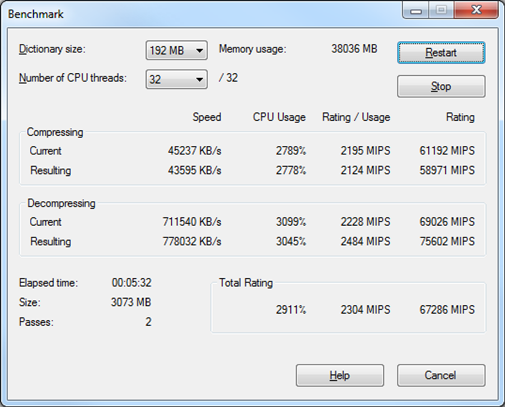This screenshot has width=505, height=407.
Task: Click the CPU Usage column header
Action: tap(279, 117)
